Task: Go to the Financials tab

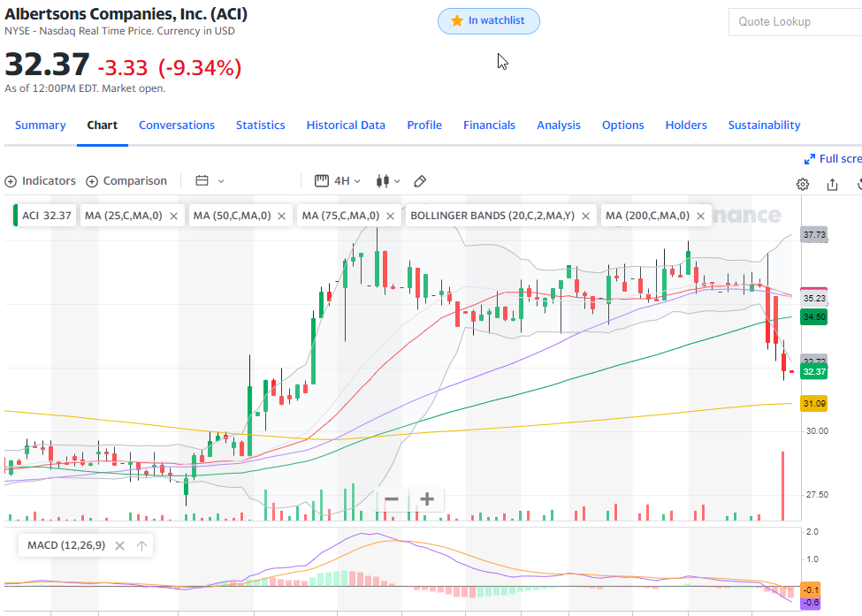Action: pyautogui.click(x=489, y=125)
